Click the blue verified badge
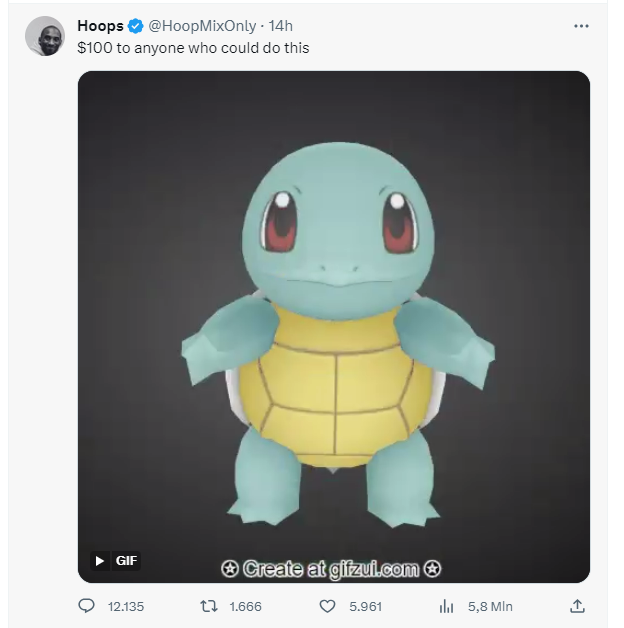Screen dimensions: 624x628 click(136, 26)
